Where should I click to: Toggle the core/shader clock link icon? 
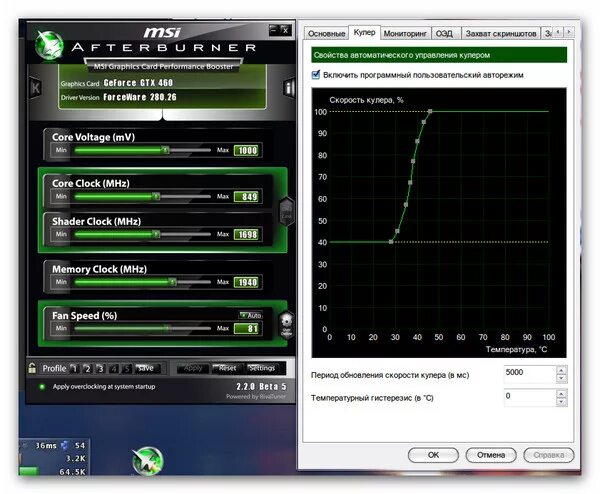[x=287, y=212]
